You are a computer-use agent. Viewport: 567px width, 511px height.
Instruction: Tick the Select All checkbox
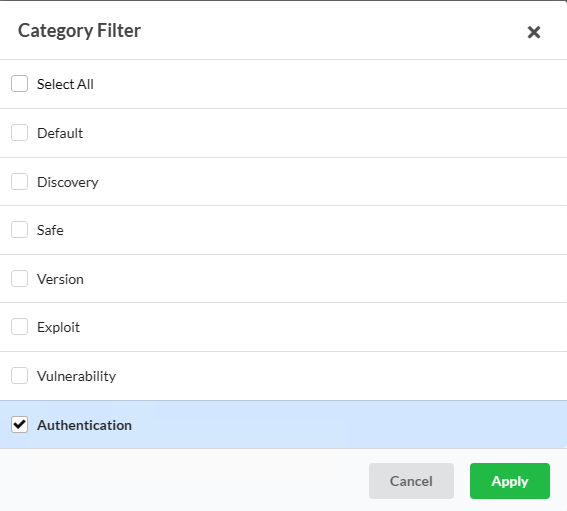click(x=20, y=84)
